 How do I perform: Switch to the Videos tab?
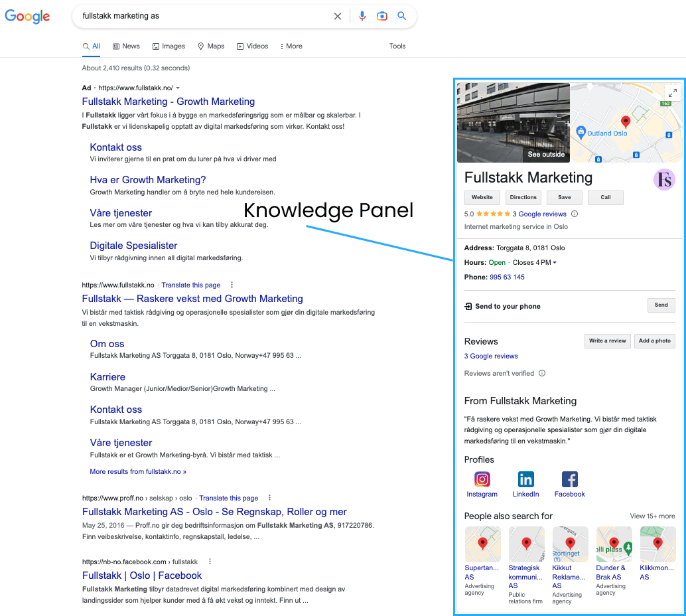[252, 46]
